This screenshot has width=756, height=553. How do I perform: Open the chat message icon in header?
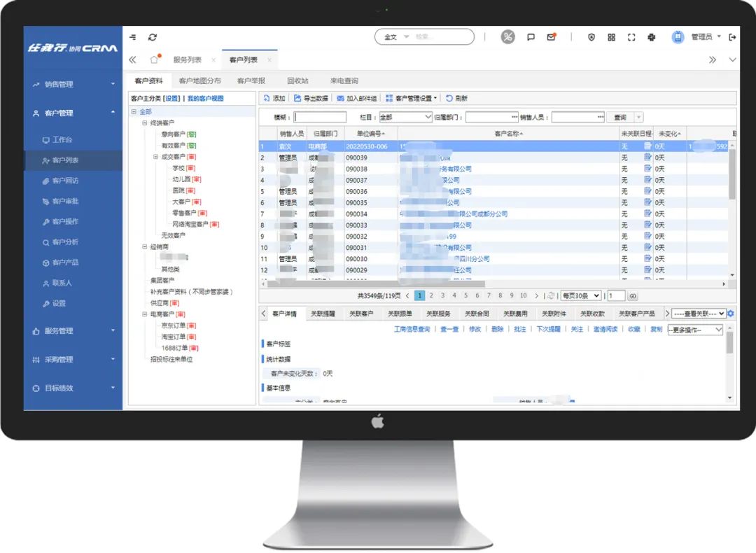531,38
